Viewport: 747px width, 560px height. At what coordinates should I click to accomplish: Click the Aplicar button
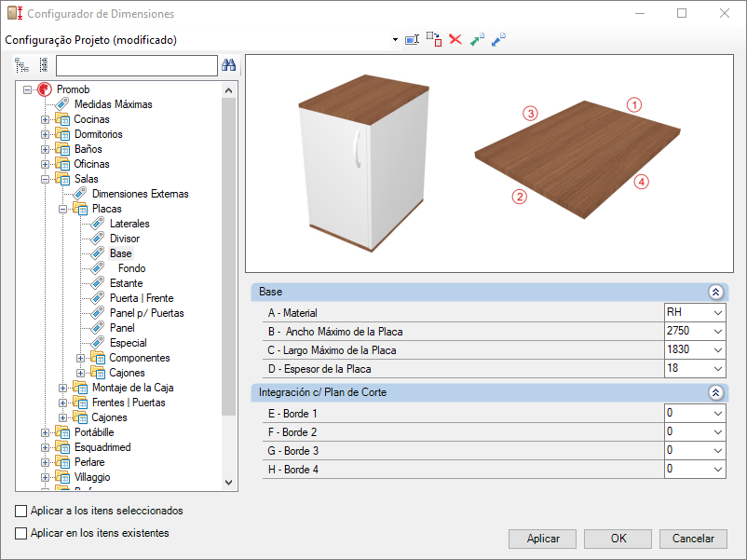(543, 539)
